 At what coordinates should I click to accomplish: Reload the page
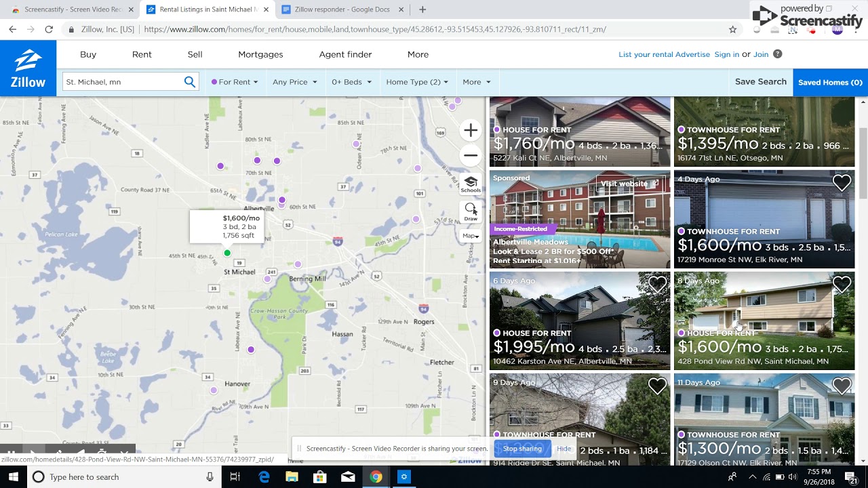tap(49, 30)
